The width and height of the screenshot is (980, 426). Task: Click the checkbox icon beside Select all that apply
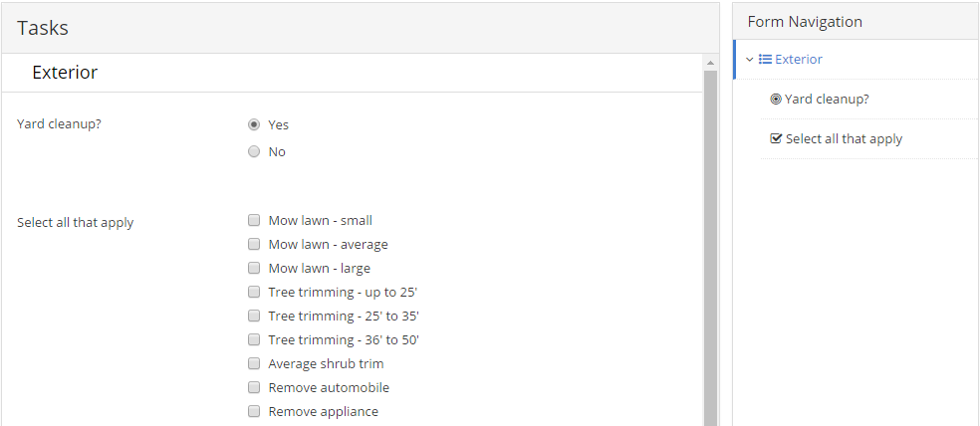[776, 138]
